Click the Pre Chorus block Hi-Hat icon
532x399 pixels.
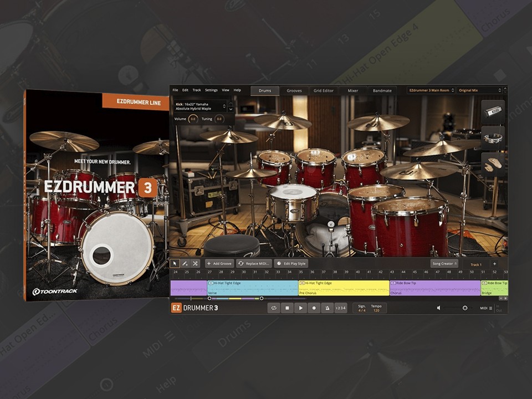[301, 283]
